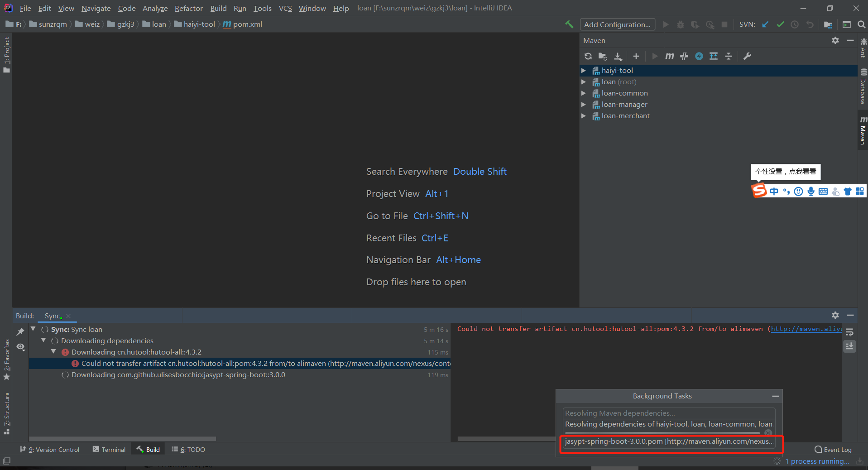Click the Sogou skin shirt icon
Viewport: 868px width, 470px height.
848,192
